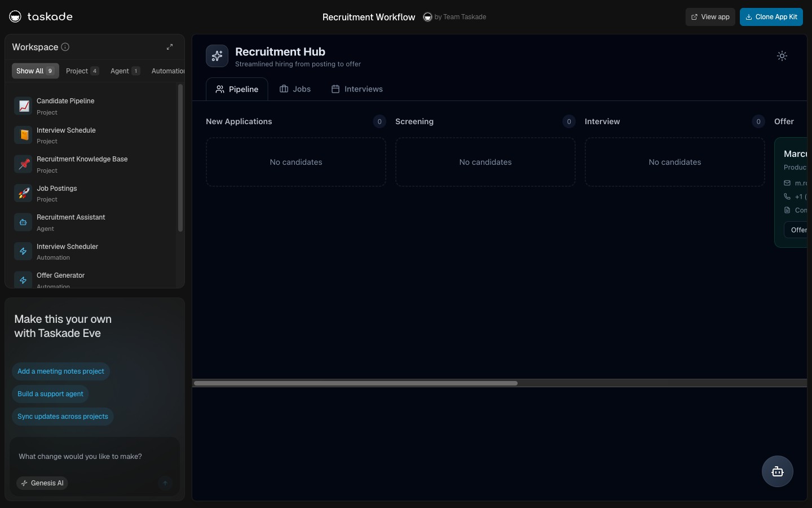Filter workspace by Agent
This screenshot has height=508, width=812.
click(x=125, y=71)
